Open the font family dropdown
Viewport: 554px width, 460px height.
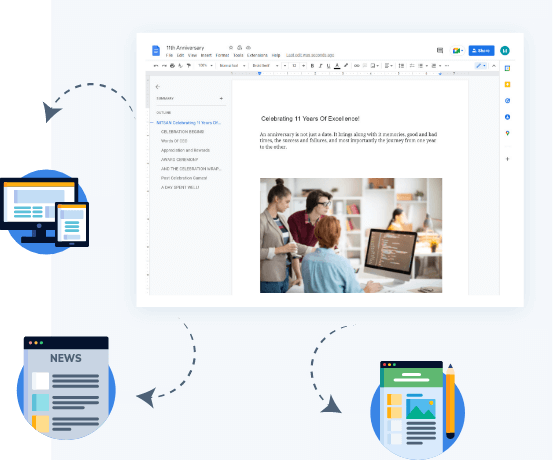[x=265, y=66]
